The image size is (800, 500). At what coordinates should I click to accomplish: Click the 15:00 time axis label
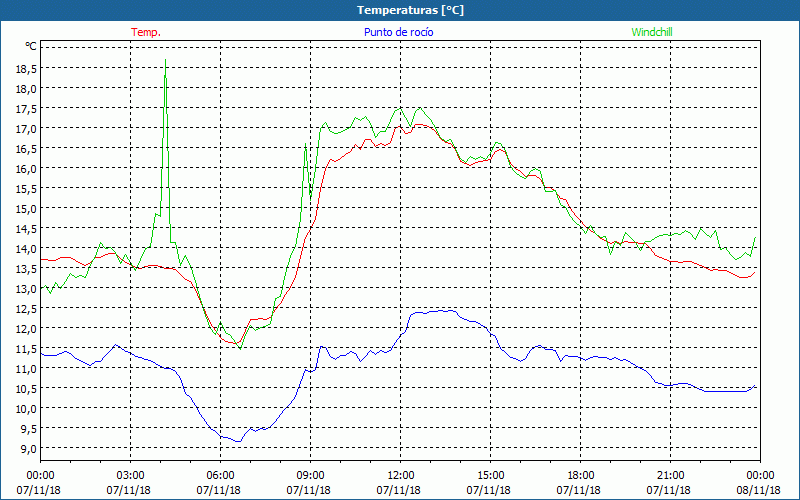pos(490,476)
